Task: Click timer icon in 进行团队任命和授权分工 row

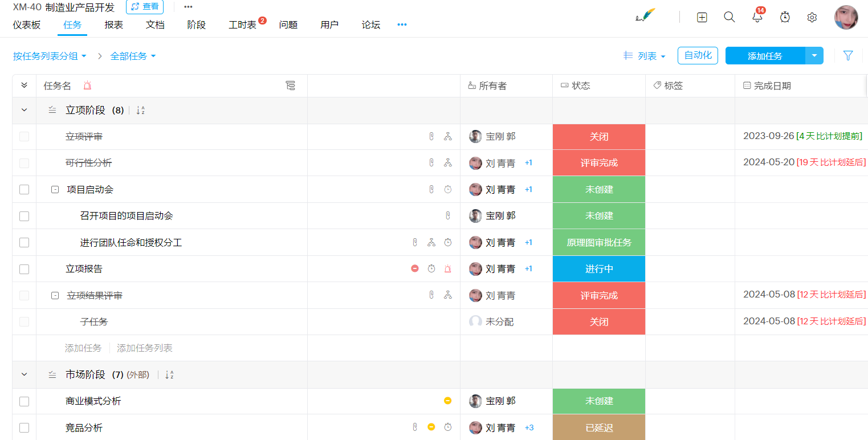Action: tap(448, 242)
